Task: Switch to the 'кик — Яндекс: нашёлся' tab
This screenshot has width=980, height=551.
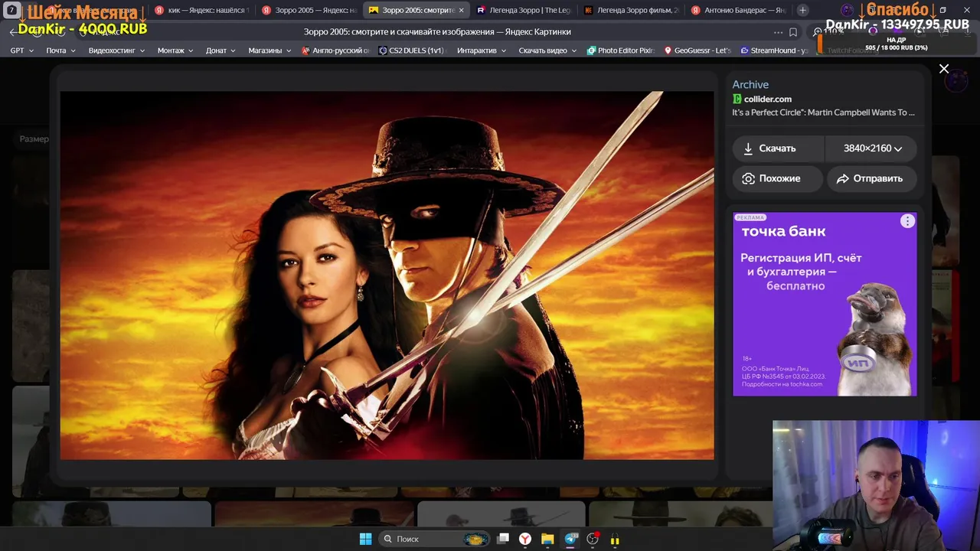Action: 202,10
